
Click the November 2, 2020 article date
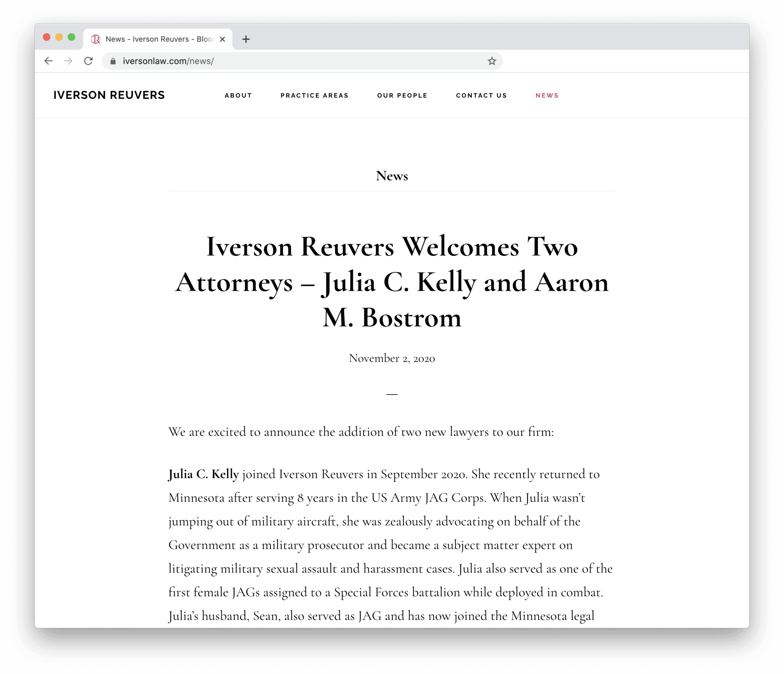tap(392, 358)
